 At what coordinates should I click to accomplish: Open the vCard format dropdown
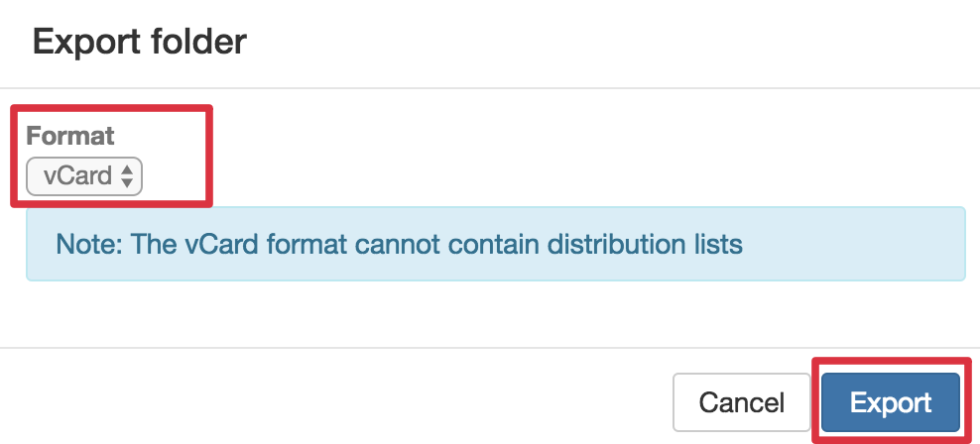84,176
